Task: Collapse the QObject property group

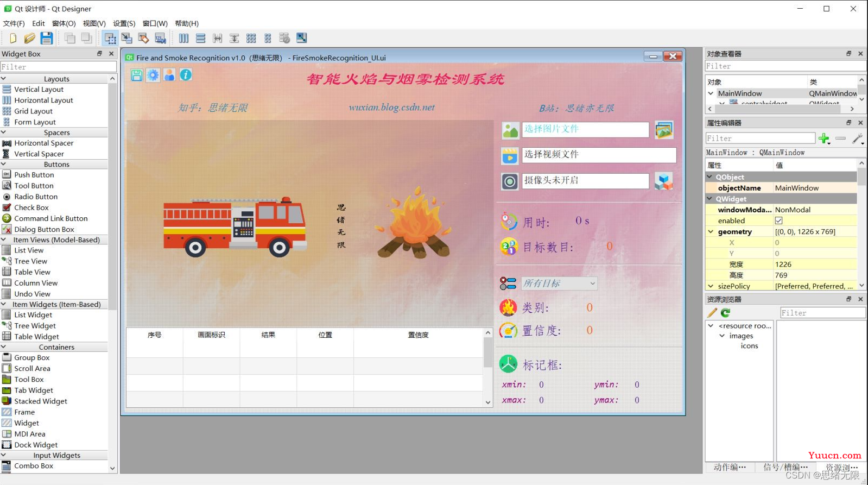Action: tap(710, 177)
